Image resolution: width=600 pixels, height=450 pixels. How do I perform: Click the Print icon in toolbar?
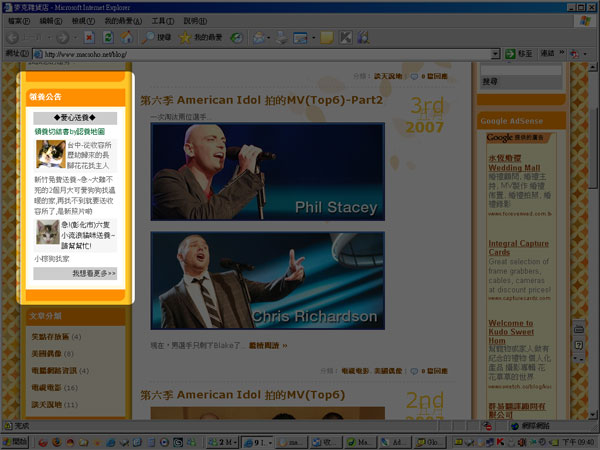282,37
